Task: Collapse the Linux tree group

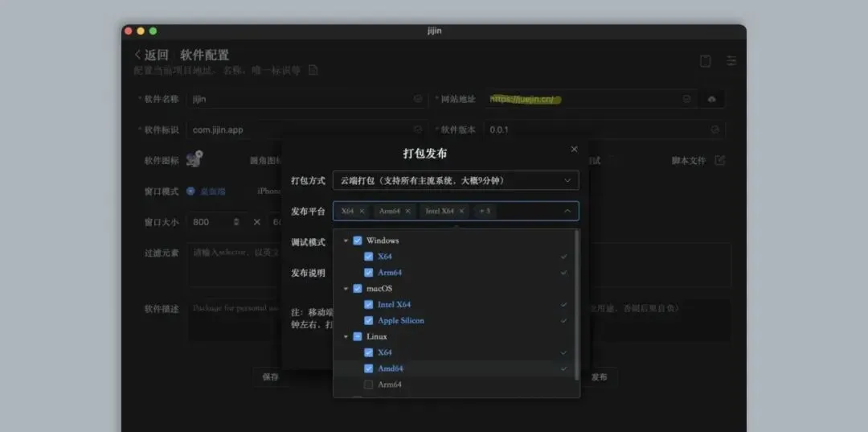Action: pyautogui.click(x=346, y=337)
